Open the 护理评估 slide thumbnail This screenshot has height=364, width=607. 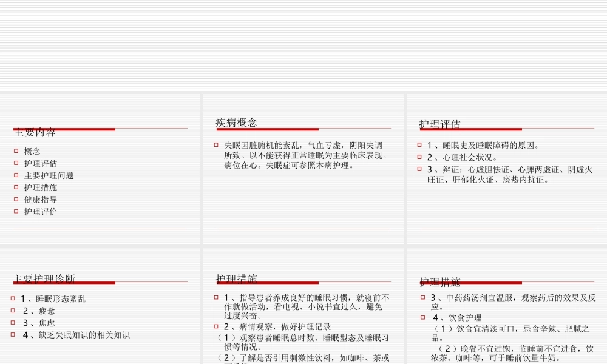507,169
